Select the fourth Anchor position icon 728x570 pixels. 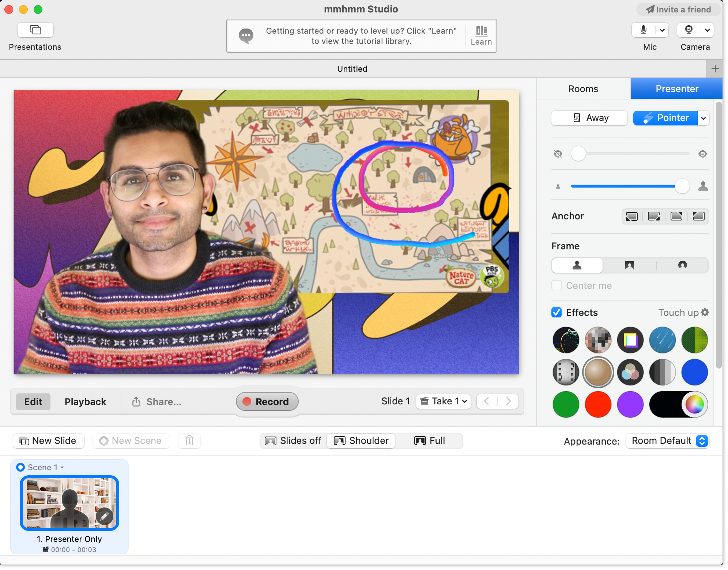[x=698, y=216]
